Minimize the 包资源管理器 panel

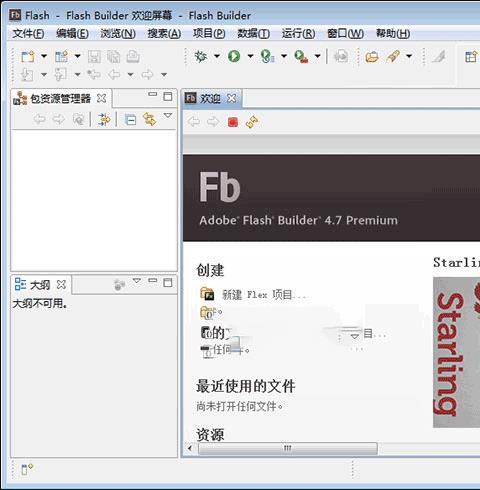[153, 95]
